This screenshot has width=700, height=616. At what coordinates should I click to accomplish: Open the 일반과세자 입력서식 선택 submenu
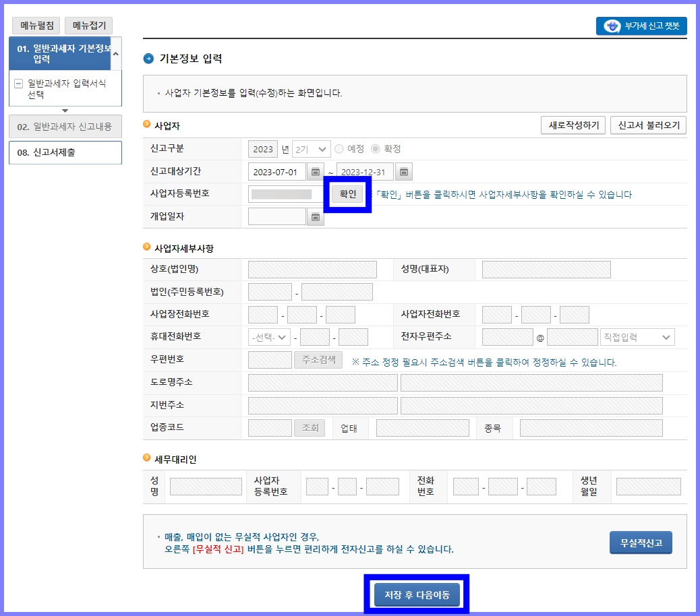pyautogui.click(x=65, y=88)
